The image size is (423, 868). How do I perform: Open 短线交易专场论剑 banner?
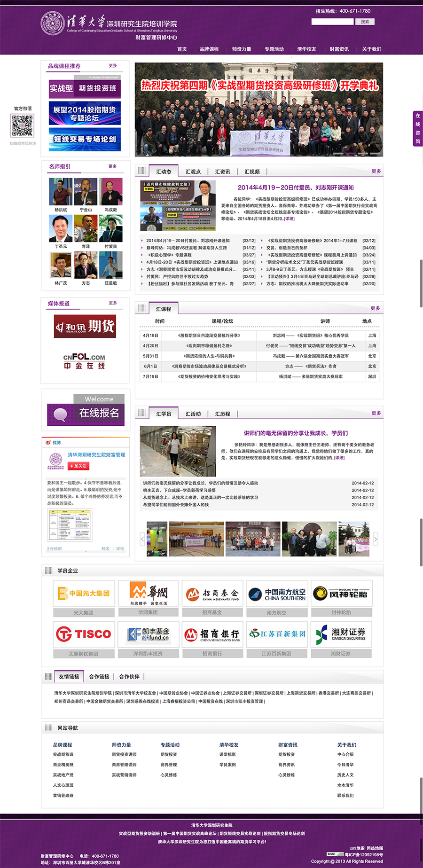click(85, 139)
